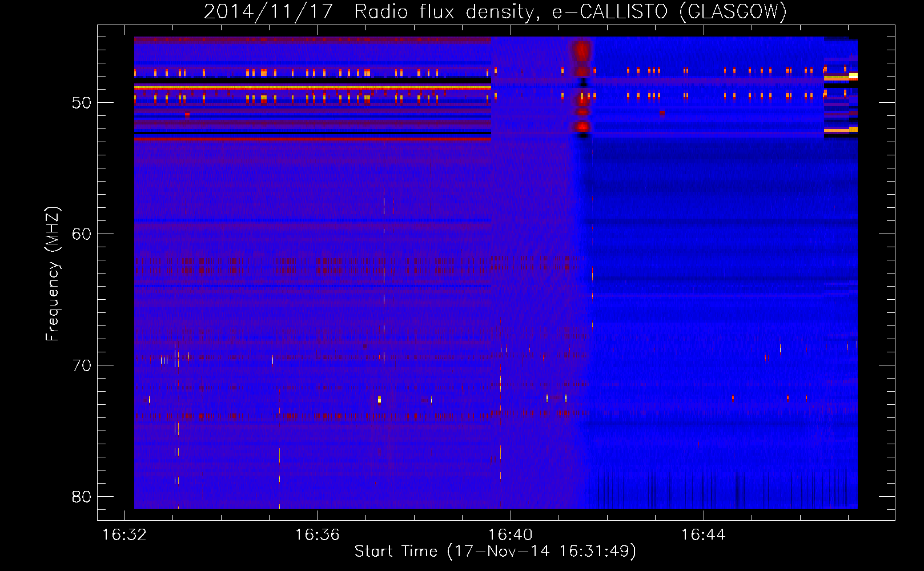Click the '50' frequency tick label
Screen dimensions: 924x571
coord(82,103)
